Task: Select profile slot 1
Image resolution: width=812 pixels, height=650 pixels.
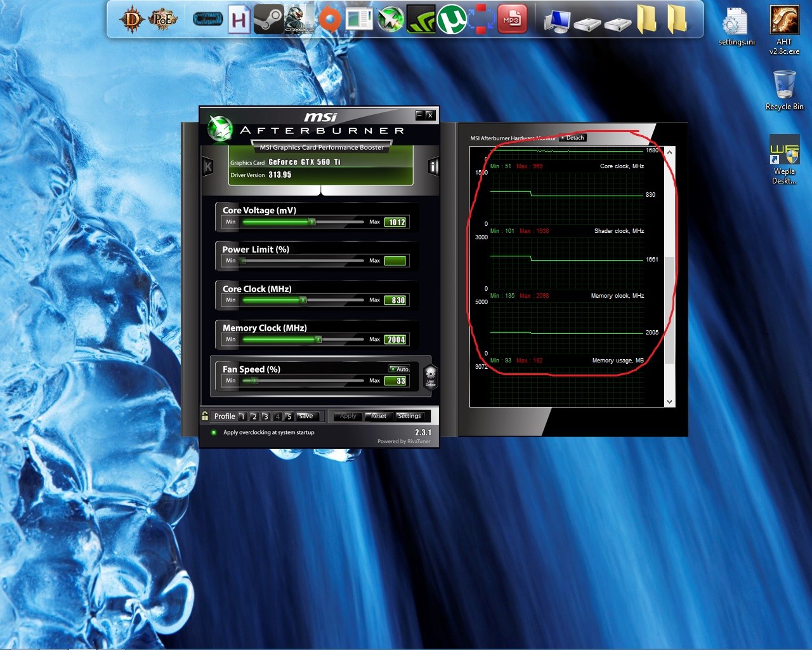Action: pos(242,416)
